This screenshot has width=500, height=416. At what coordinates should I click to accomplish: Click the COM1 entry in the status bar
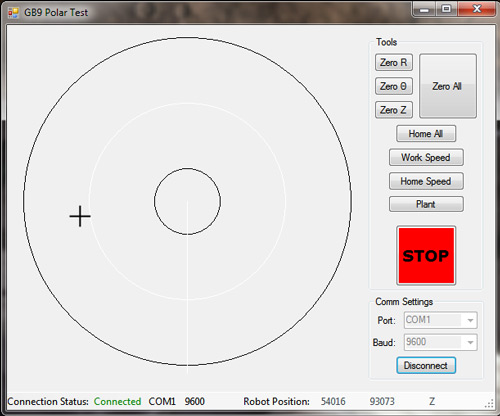(x=162, y=401)
